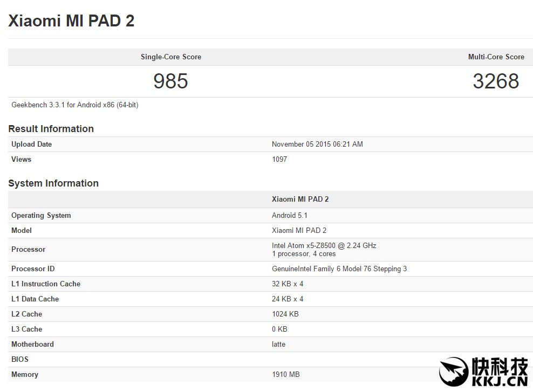Click the large 'Xiaomi MI PAD 2' page title
Image resolution: width=533 pixels, height=392 pixels.
71,20
